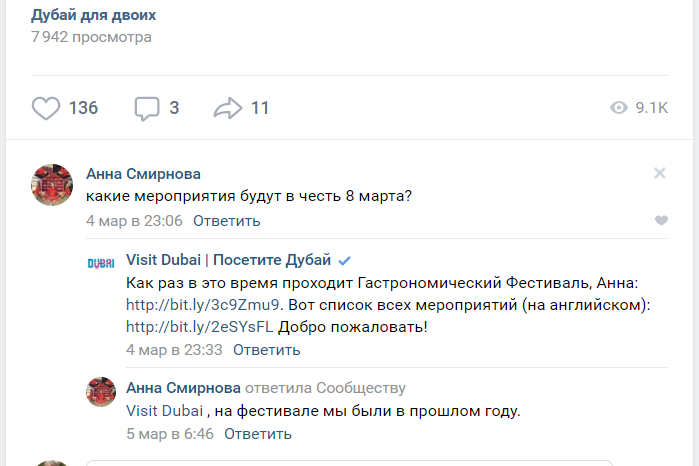699x466 pixels.
Task: Like Анна Смирнова's first comment
Action: tap(660, 221)
